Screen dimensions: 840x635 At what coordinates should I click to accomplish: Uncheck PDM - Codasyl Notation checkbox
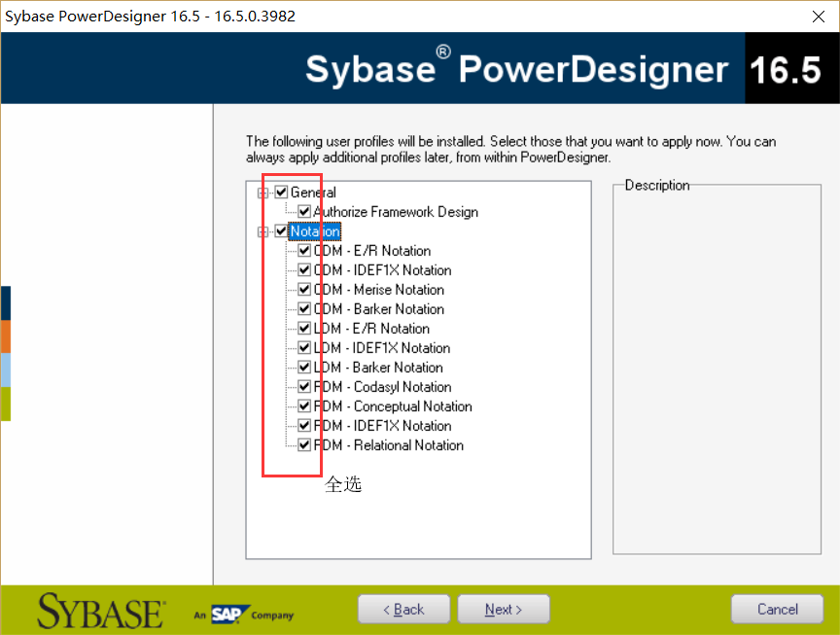(x=304, y=386)
